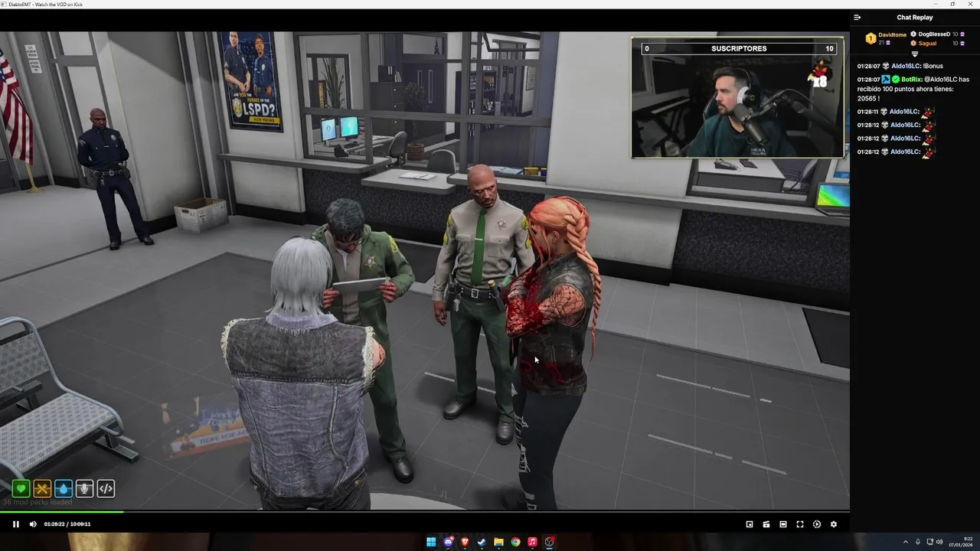The image size is (980, 551).
Task: Open the Windows Start menu
Action: 431,542
